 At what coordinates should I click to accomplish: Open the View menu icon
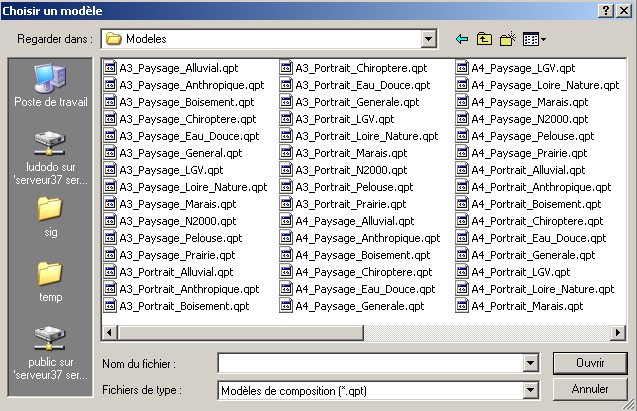tap(532, 39)
